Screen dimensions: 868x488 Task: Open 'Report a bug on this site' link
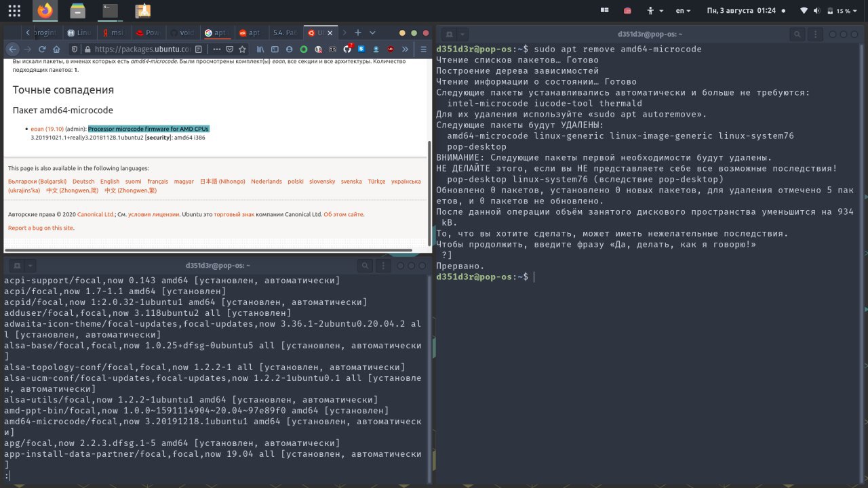coord(41,228)
